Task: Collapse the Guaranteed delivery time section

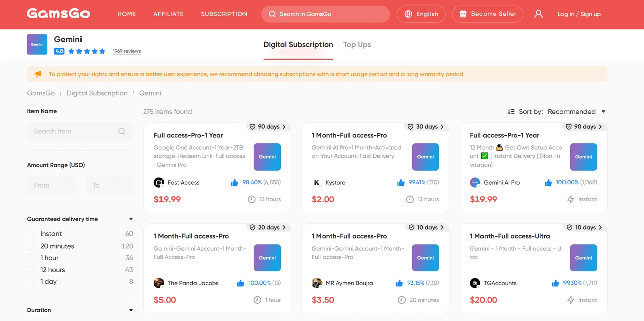Action: [x=131, y=219]
